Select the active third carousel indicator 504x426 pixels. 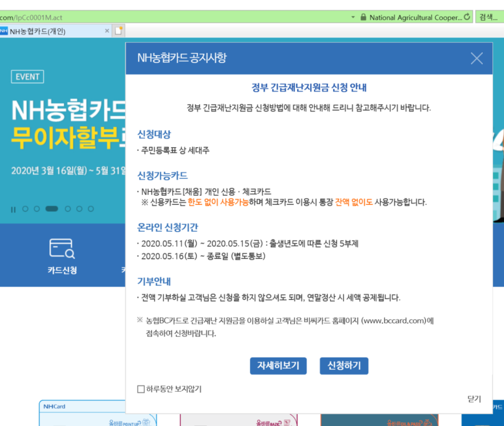click(x=52, y=208)
